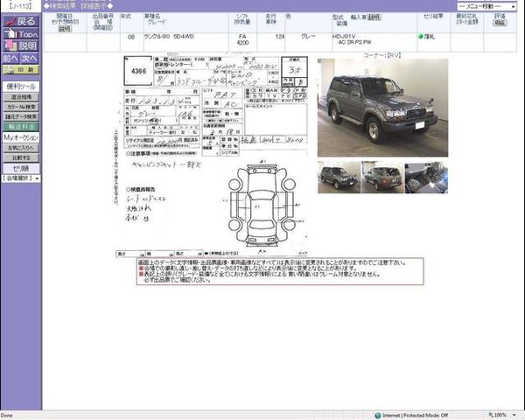Expand the 会場選択 venue dropdown
The height and width of the screenshot is (420, 525).
pos(21,178)
